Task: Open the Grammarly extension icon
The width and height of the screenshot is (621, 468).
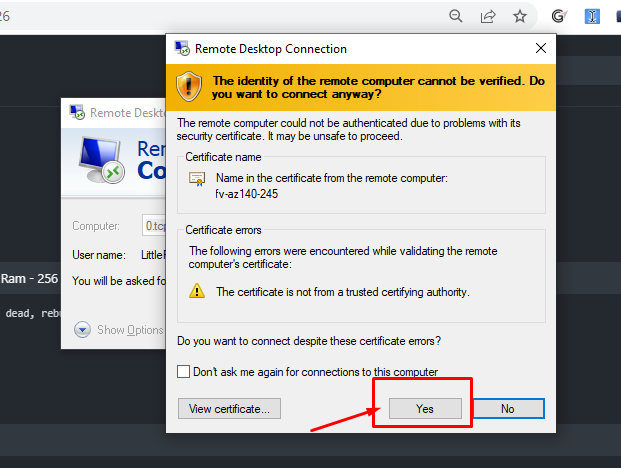Action: pos(559,16)
